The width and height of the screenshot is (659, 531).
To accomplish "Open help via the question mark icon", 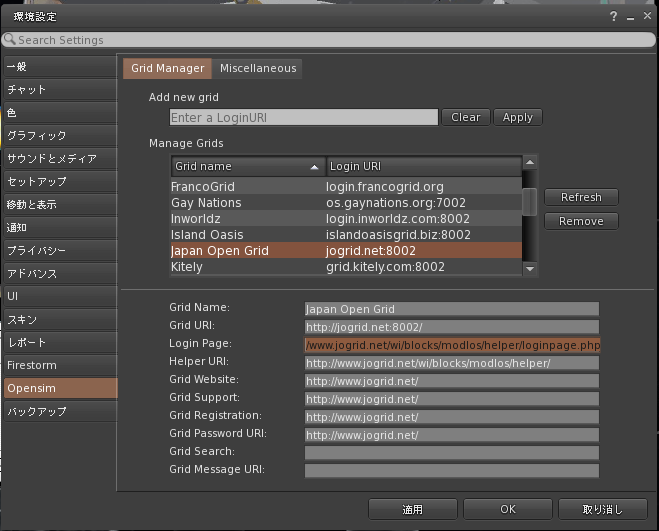I will [x=613, y=16].
